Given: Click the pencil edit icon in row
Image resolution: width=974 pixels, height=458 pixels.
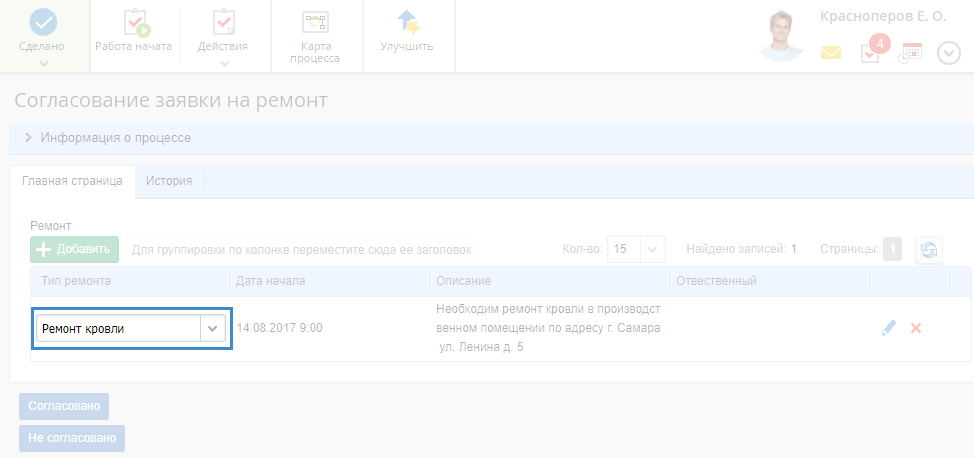Looking at the screenshot, I should [890, 328].
